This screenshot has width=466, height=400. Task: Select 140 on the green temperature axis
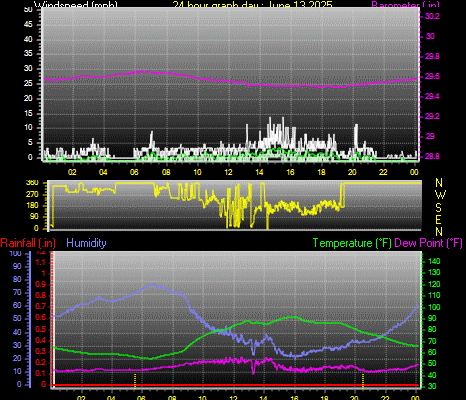point(434,261)
